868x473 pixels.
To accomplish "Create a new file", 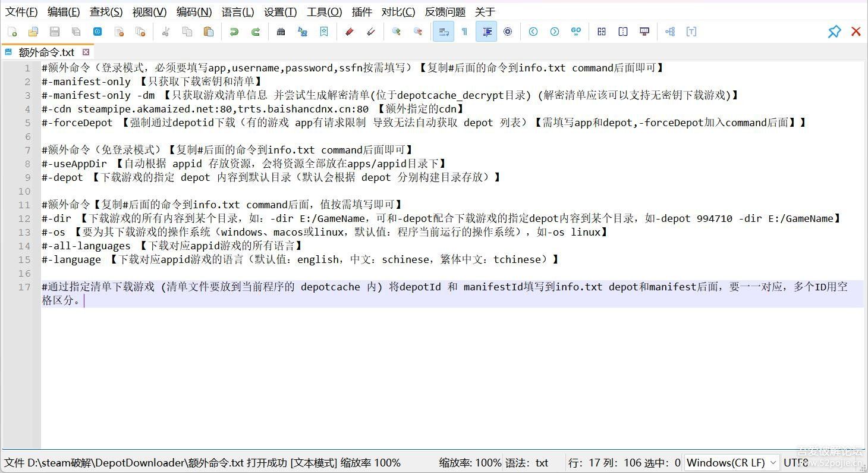I will [x=13, y=32].
